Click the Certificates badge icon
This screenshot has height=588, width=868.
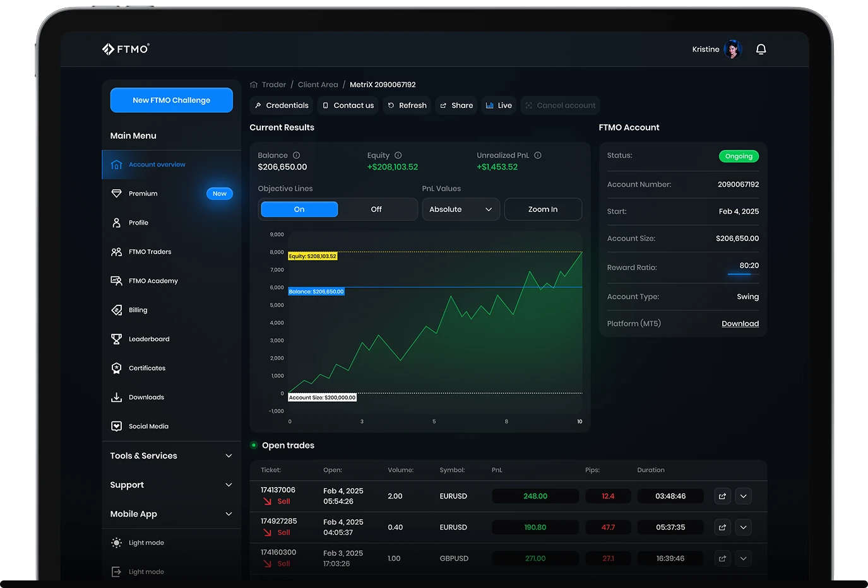click(x=117, y=368)
